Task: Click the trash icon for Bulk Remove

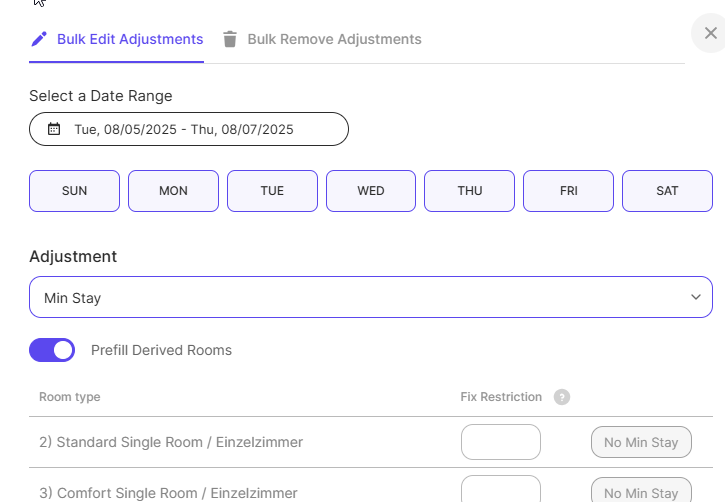Action: [x=230, y=40]
